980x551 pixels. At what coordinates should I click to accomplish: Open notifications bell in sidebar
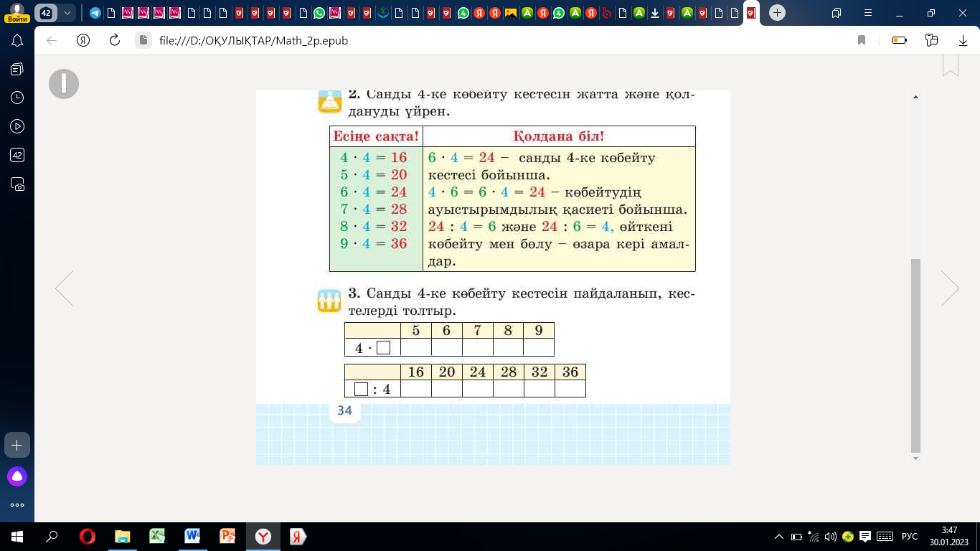pyautogui.click(x=17, y=40)
